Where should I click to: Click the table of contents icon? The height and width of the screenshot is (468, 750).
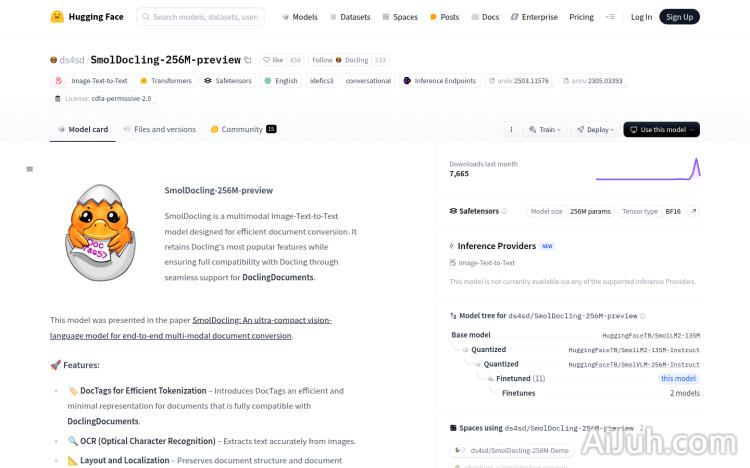pyautogui.click(x=30, y=169)
